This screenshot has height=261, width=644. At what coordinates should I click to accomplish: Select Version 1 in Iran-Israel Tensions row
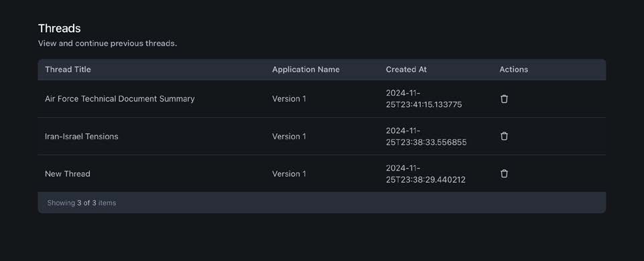click(289, 137)
